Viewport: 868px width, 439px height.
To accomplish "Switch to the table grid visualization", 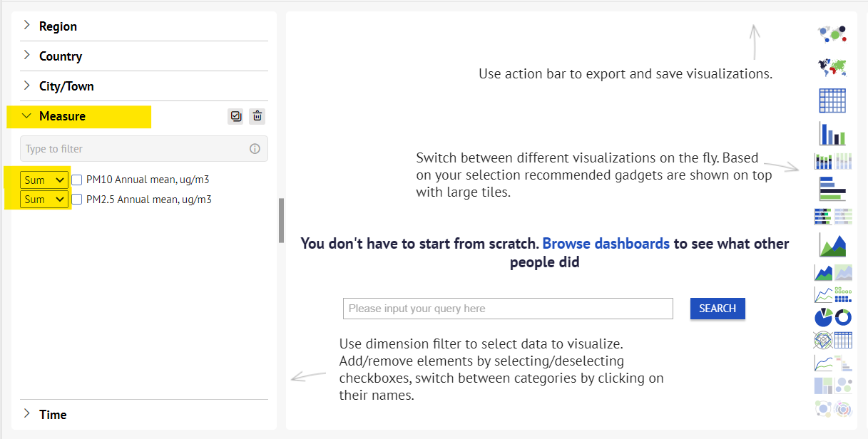I will click(832, 100).
